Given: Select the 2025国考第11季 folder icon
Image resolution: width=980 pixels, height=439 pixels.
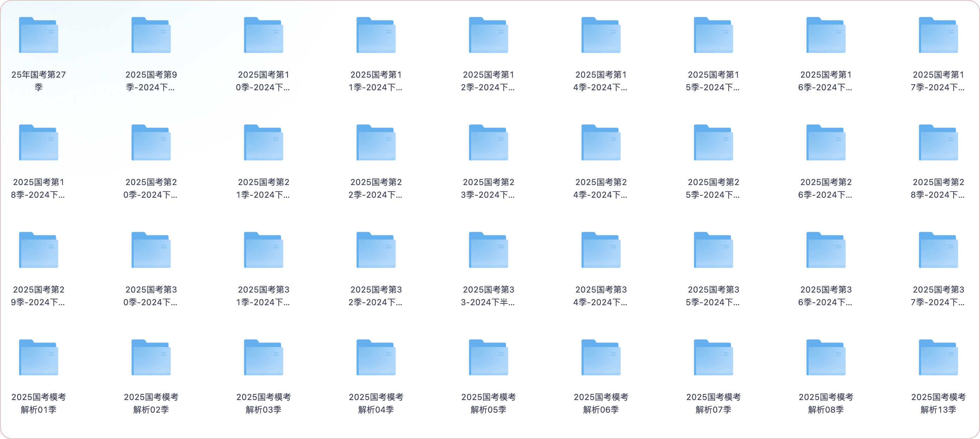Looking at the screenshot, I should point(376,35).
